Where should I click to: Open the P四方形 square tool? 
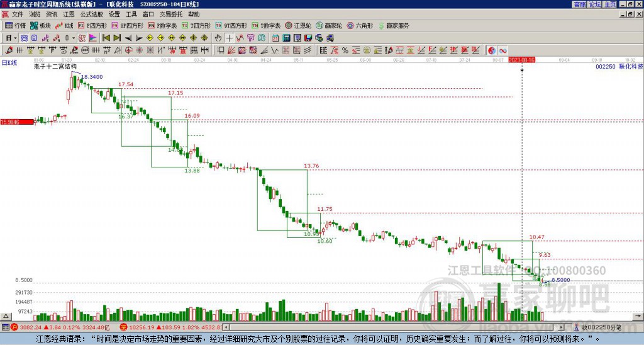point(94,26)
